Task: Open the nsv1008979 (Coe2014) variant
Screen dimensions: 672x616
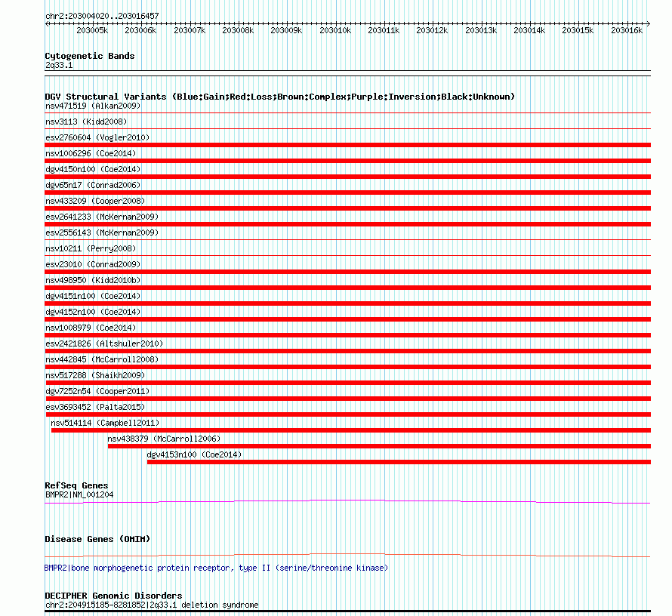Action: click(91, 328)
